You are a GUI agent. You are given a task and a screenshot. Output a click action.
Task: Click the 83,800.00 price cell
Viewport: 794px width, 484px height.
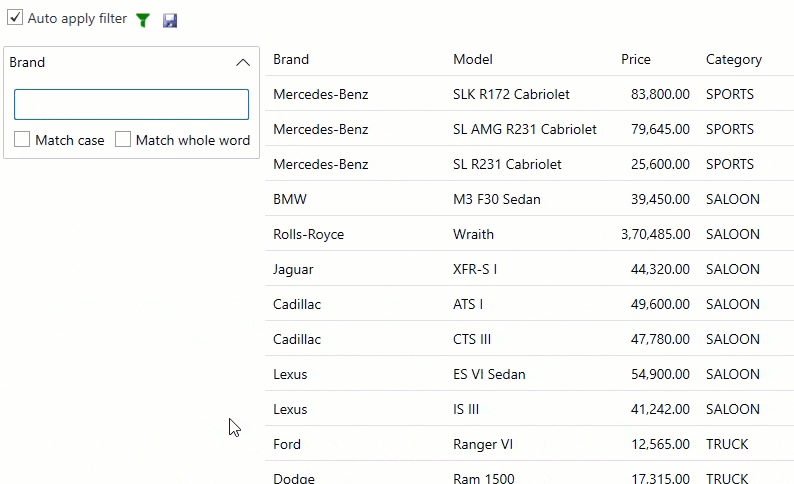pos(660,94)
